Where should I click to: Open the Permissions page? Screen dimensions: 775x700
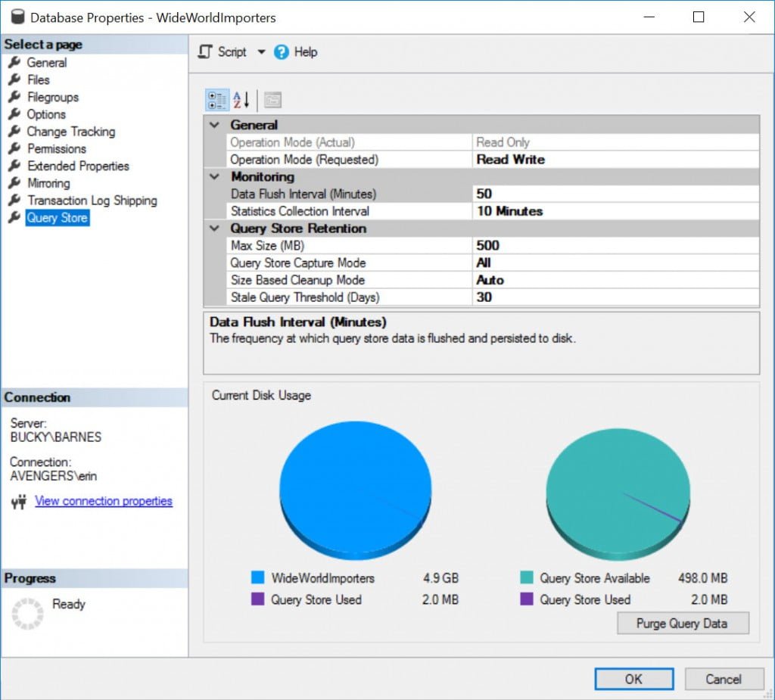pyautogui.click(x=57, y=149)
